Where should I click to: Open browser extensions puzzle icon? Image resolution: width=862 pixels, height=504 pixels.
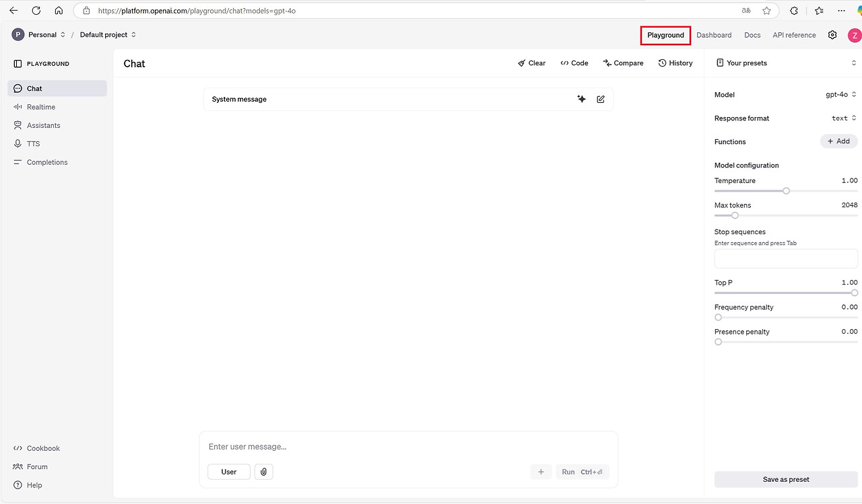click(x=794, y=11)
